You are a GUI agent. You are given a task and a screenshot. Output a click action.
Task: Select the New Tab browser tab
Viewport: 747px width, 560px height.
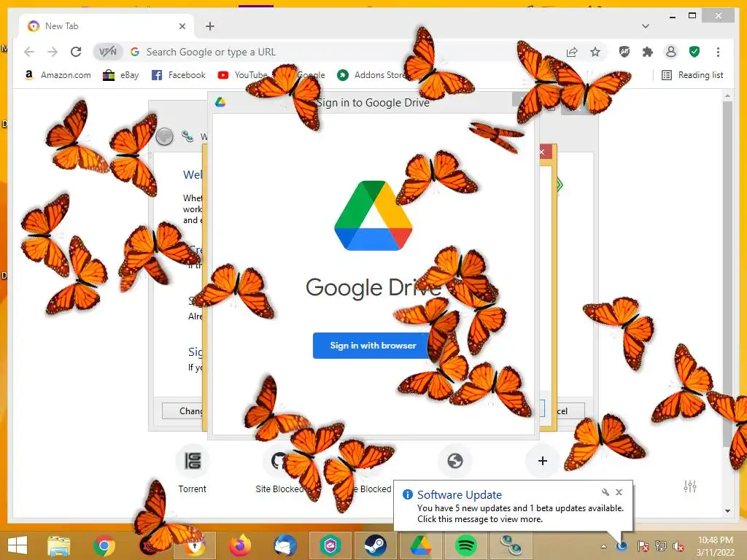tap(107, 26)
